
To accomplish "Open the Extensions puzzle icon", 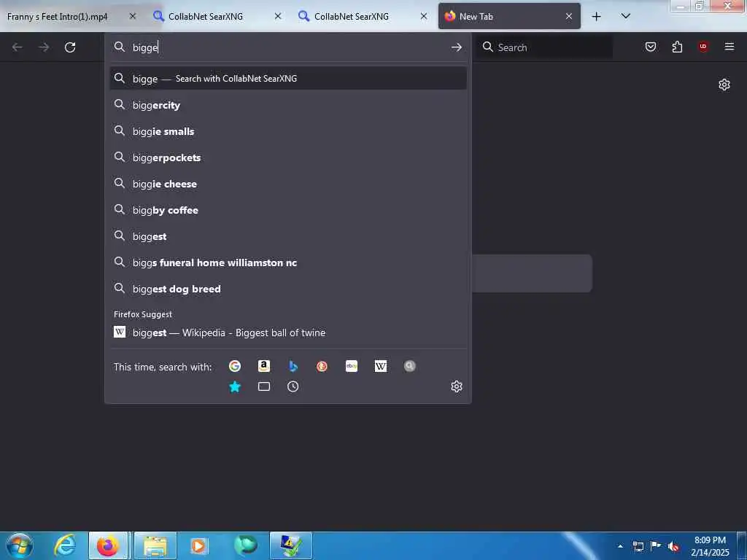I will click(x=677, y=47).
